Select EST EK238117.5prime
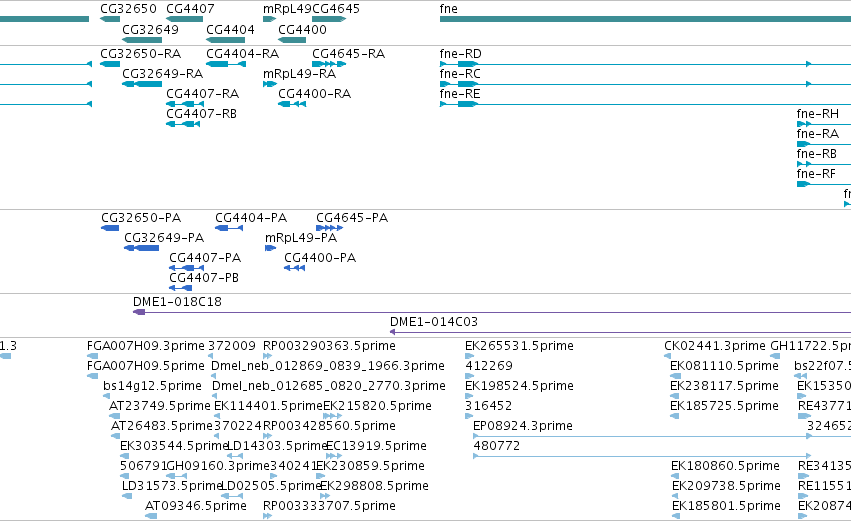The image size is (851, 521). 724,386
